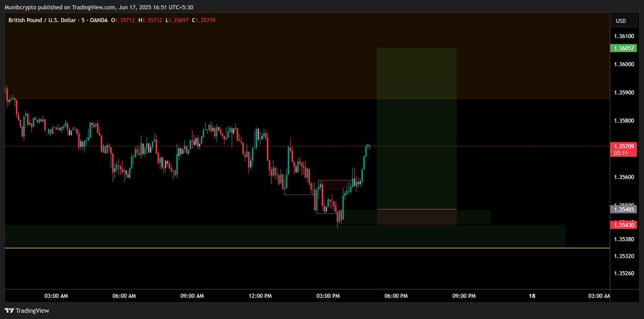Click the low value L1.35697
The height and width of the screenshot is (319, 644).
click(x=177, y=20)
